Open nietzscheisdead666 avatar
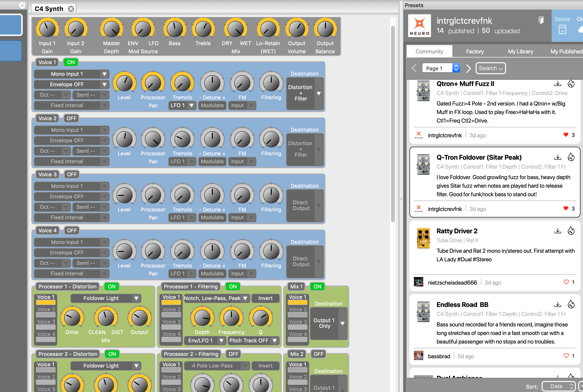Image resolution: width=583 pixels, height=392 pixels. click(419, 282)
